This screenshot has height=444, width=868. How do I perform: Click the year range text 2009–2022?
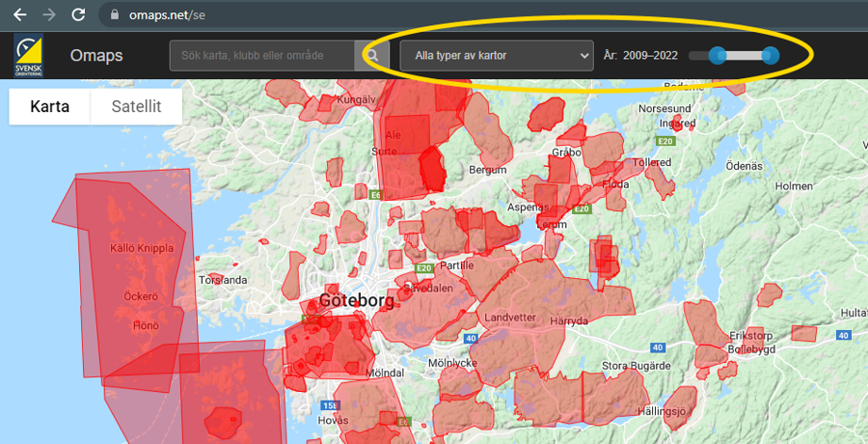pos(650,56)
